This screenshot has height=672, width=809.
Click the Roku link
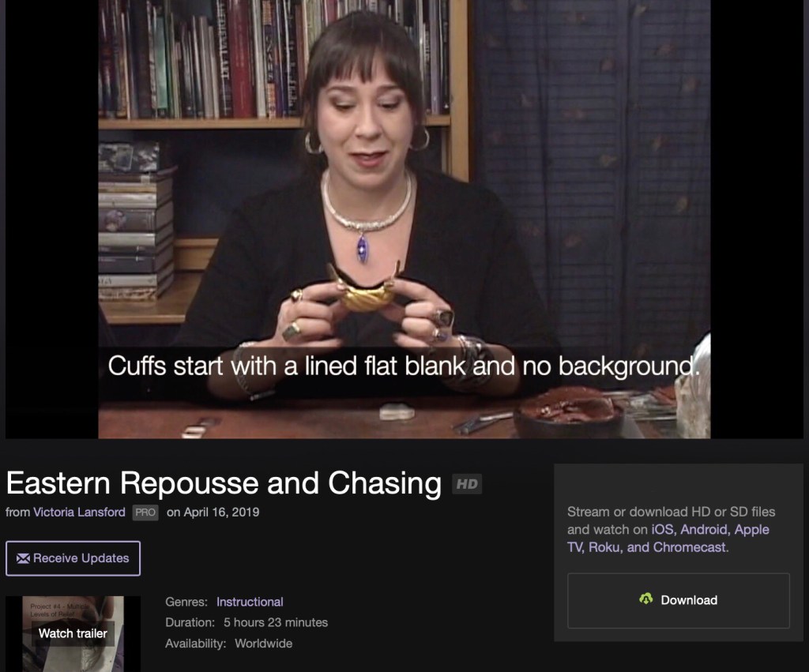[604, 547]
